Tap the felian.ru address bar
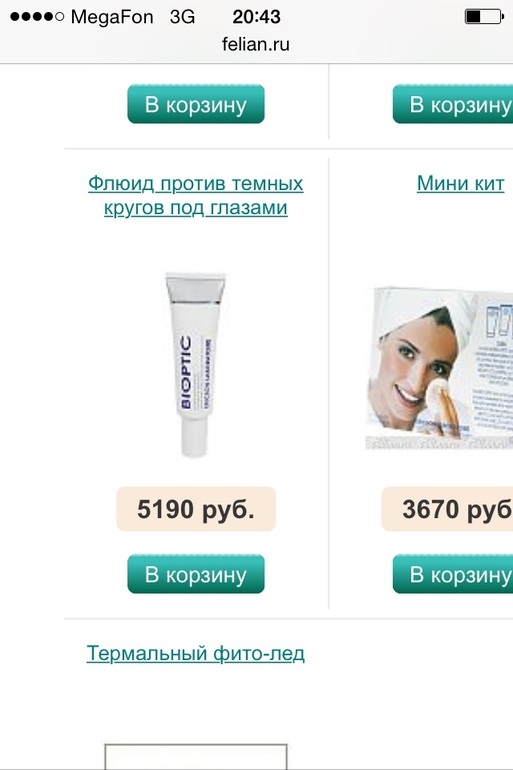This screenshot has width=513, height=770. pyautogui.click(x=256, y=45)
